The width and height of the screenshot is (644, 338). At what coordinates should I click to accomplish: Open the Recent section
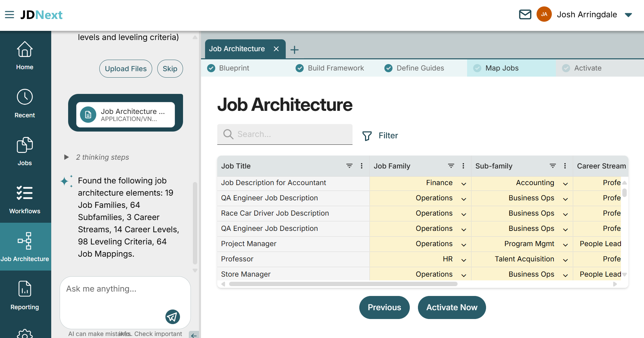tap(24, 103)
